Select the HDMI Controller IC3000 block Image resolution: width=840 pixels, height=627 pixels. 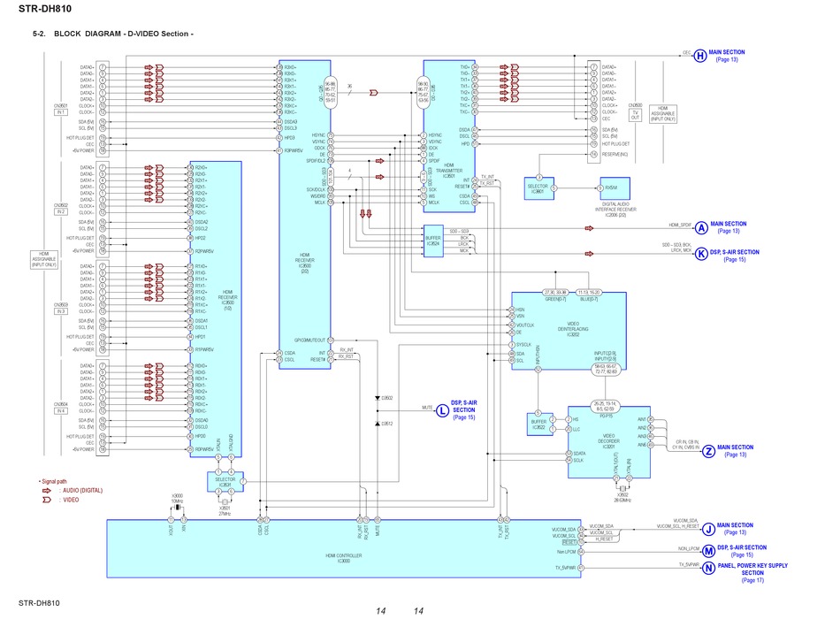coord(344,549)
